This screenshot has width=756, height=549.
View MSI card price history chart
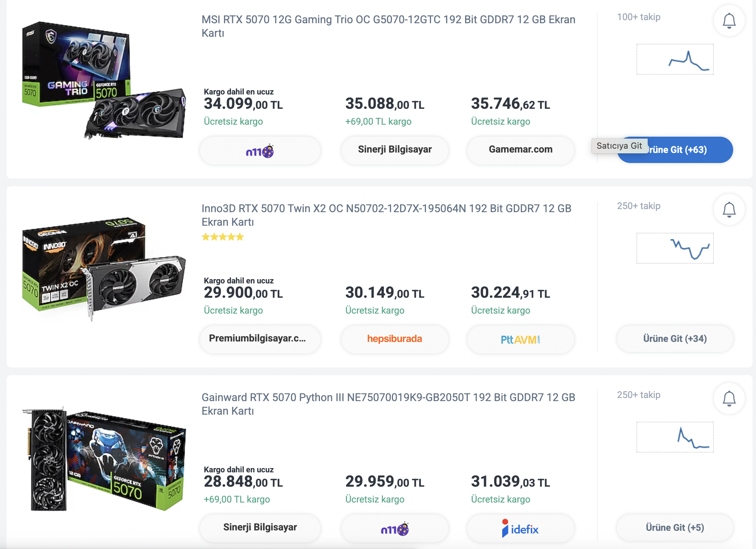click(675, 59)
